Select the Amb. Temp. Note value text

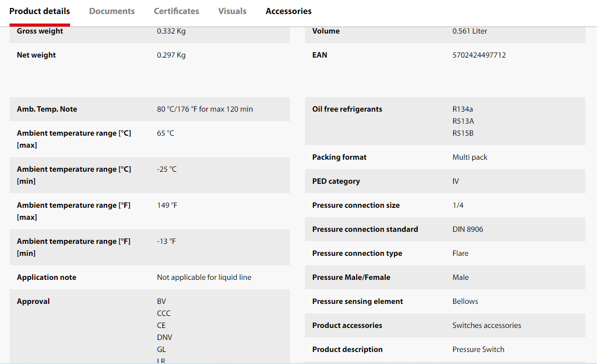point(205,109)
